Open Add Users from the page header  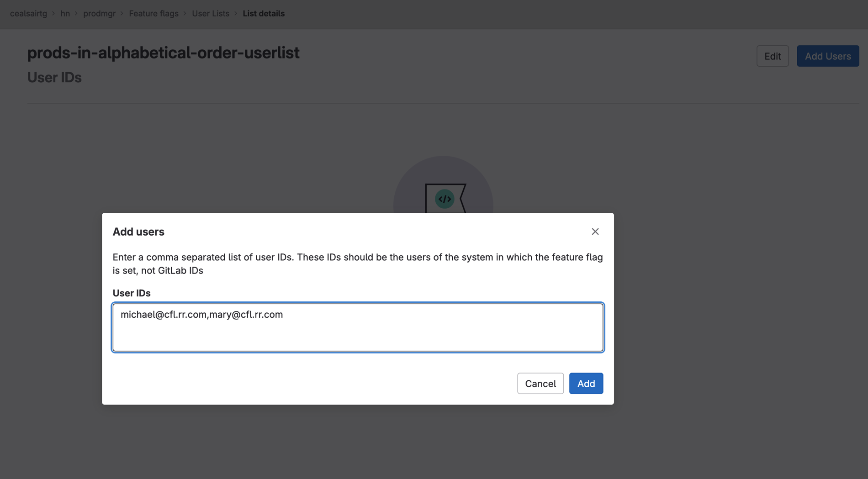(827, 56)
